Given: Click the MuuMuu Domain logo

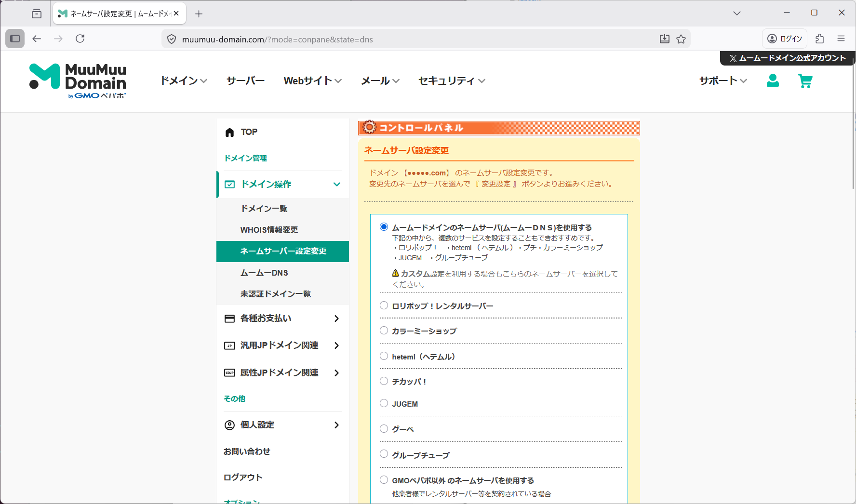Looking at the screenshot, I should (78, 81).
